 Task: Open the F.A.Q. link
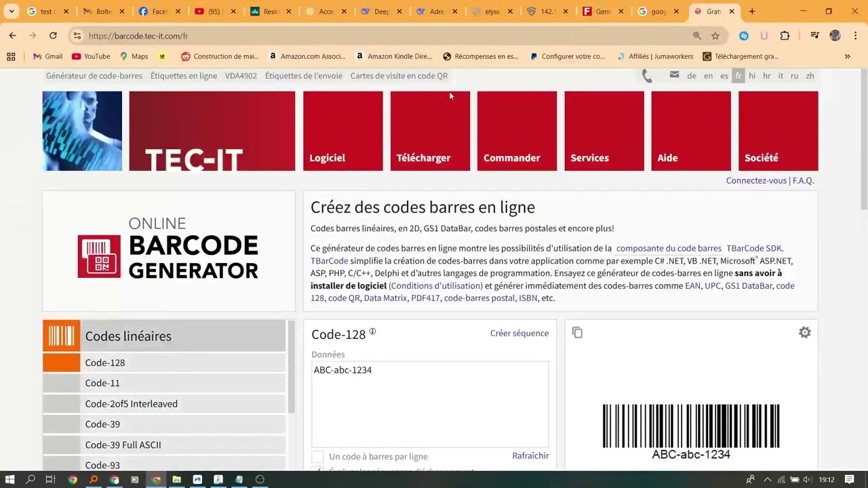[x=803, y=180]
